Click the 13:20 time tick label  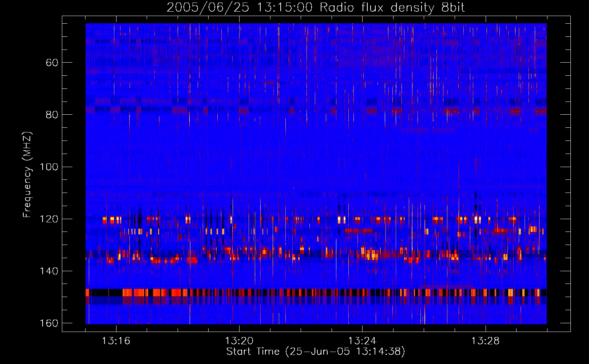tap(239, 341)
